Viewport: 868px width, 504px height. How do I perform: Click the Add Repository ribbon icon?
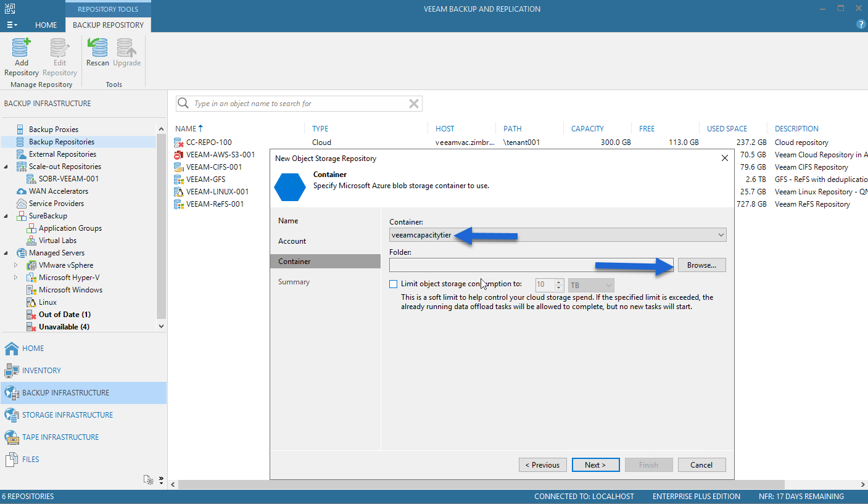click(22, 48)
